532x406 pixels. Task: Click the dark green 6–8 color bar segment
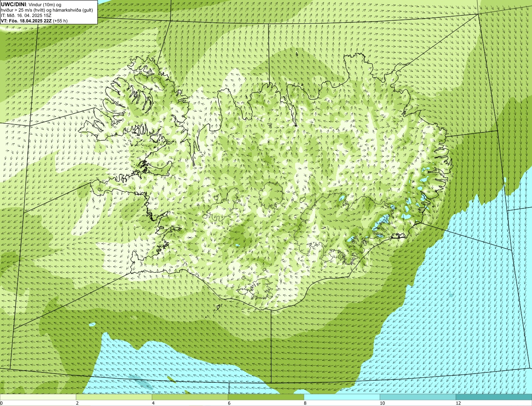[266, 397]
